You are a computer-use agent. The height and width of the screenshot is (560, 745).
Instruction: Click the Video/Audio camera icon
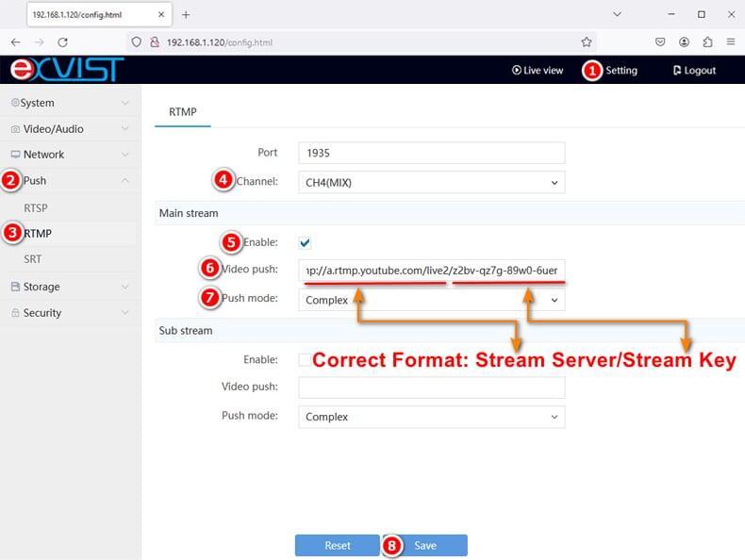[15, 129]
